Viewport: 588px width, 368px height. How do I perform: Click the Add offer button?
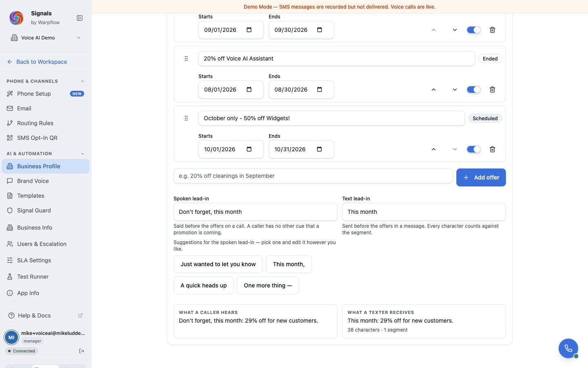tap(481, 177)
